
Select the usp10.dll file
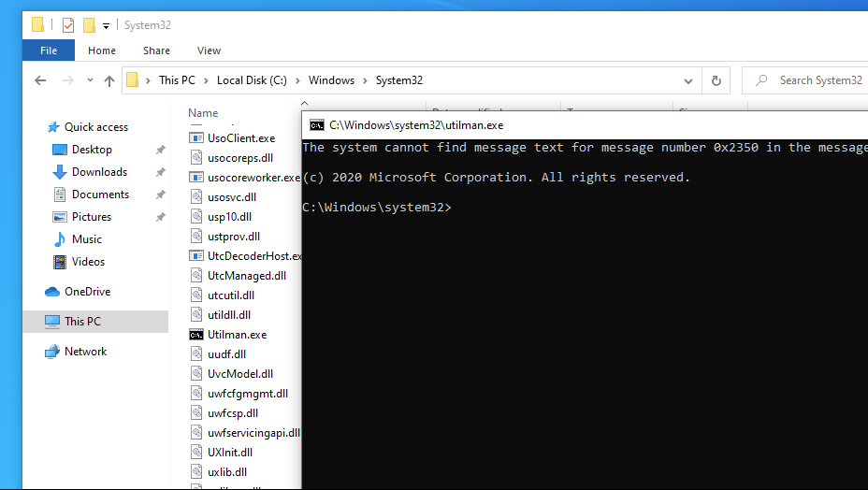tap(229, 217)
